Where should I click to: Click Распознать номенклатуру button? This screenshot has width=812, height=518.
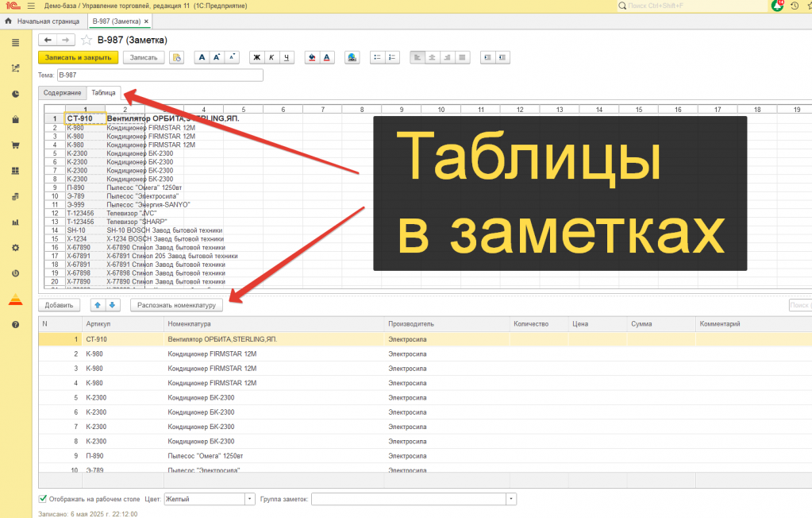coord(176,305)
